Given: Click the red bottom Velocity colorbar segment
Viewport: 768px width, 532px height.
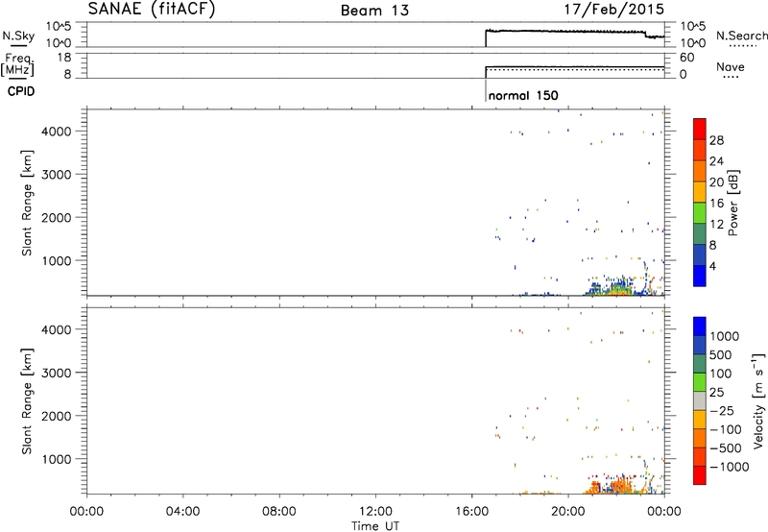Looking at the screenshot, I should 700,475.
